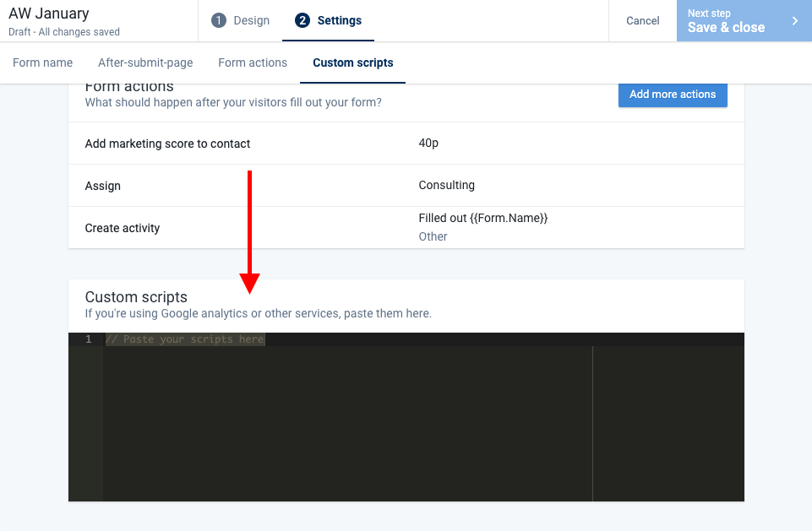812x531 pixels.
Task: Click the Settings step circle icon
Action: pos(302,20)
